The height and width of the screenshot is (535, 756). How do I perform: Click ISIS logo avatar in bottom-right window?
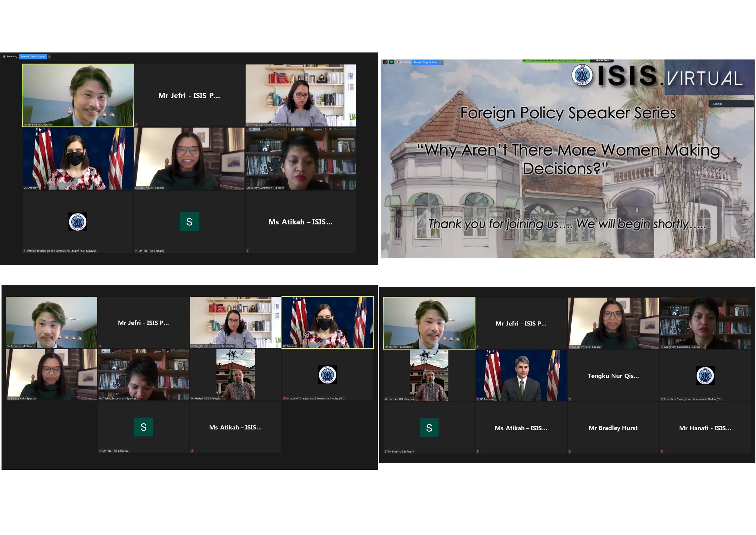pyautogui.click(x=705, y=376)
